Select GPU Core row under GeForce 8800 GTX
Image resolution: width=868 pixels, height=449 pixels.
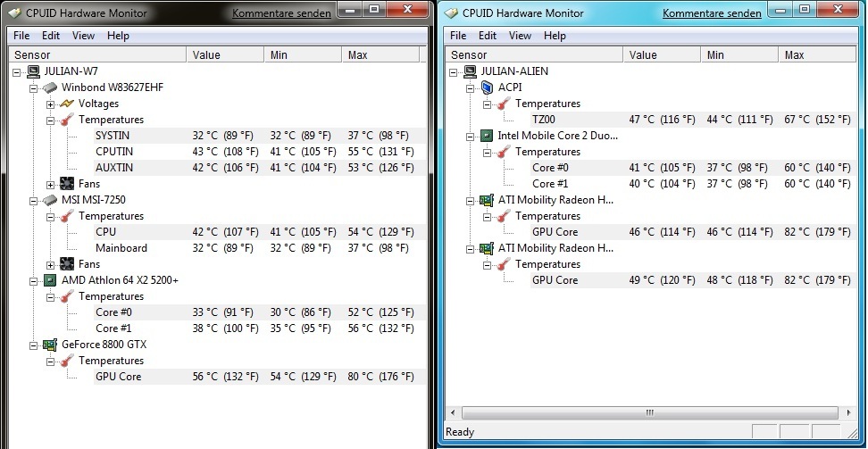point(260,377)
